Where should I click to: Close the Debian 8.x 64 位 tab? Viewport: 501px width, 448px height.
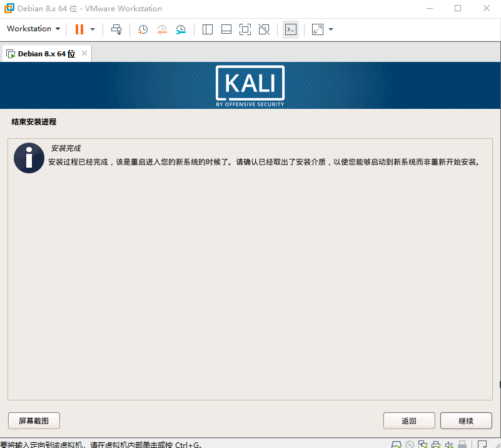(84, 53)
